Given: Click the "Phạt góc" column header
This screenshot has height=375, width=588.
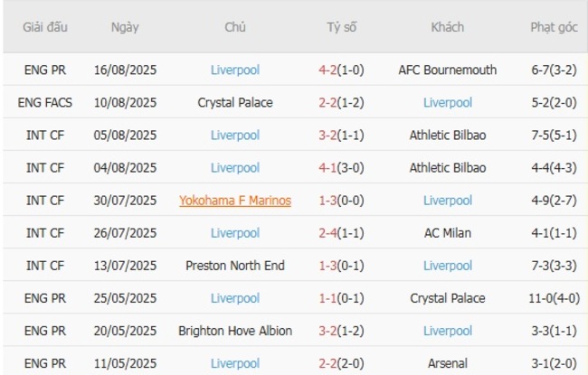Looking at the screenshot, I should point(554,27).
